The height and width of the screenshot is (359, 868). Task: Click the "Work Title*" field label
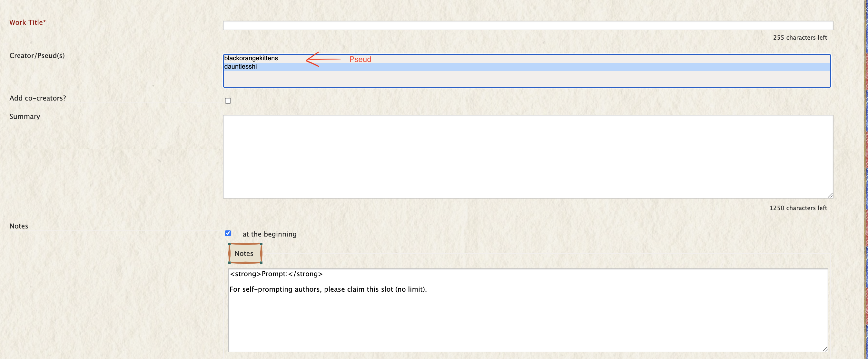(27, 22)
